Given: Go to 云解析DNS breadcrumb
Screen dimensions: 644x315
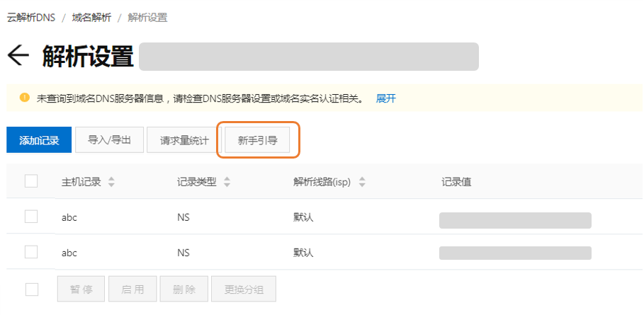Looking at the screenshot, I should tap(30, 18).
